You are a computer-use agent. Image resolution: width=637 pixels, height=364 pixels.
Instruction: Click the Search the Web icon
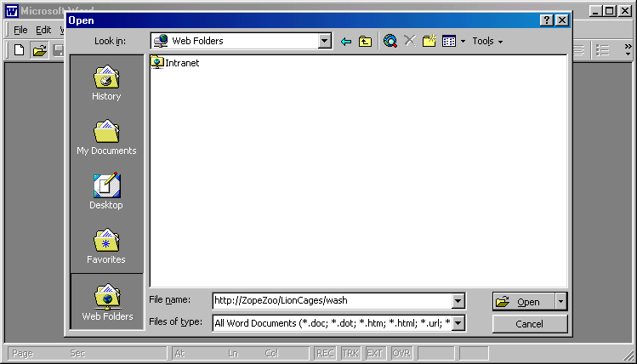point(390,41)
